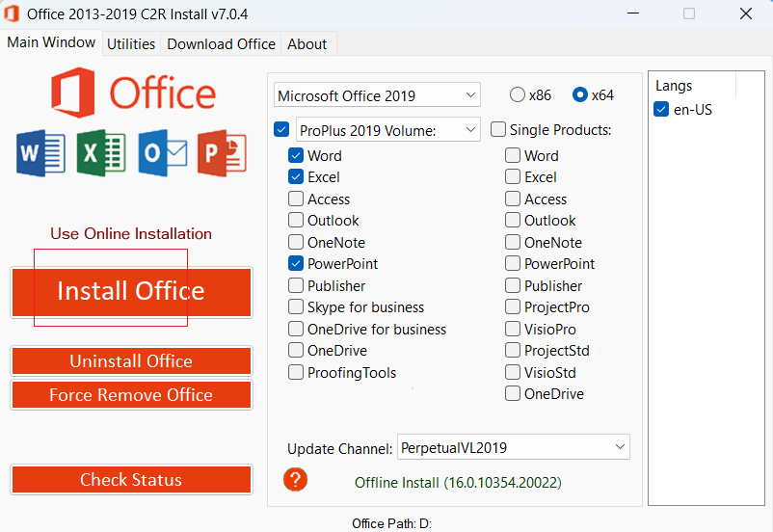This screenshot has height=532, width=773.
Task: Click the Install Office button
Action: click(131, 292)
